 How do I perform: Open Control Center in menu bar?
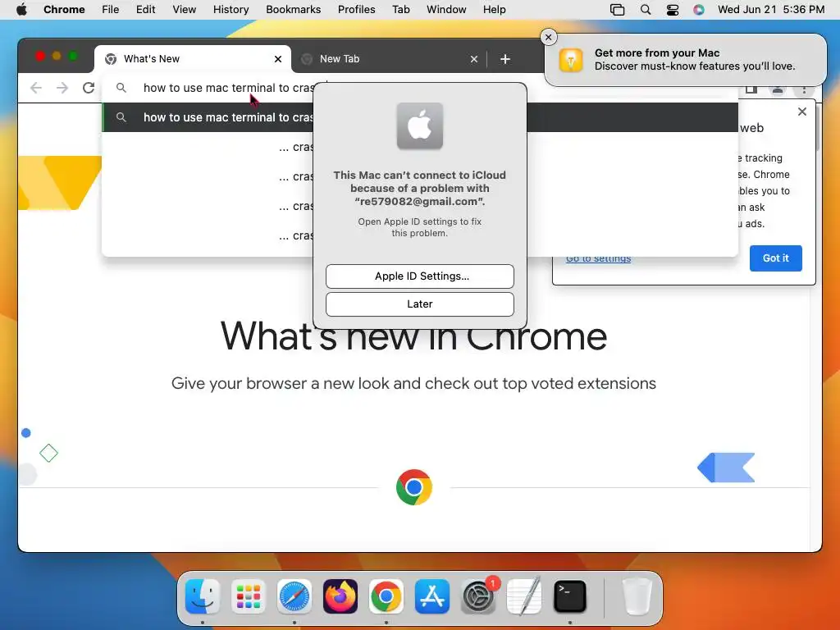tap(673, 10)
